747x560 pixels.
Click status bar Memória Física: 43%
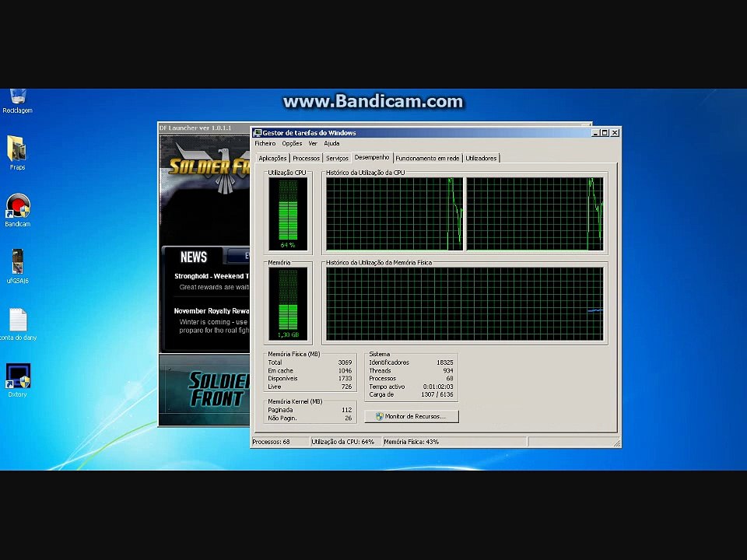point(411,442)
